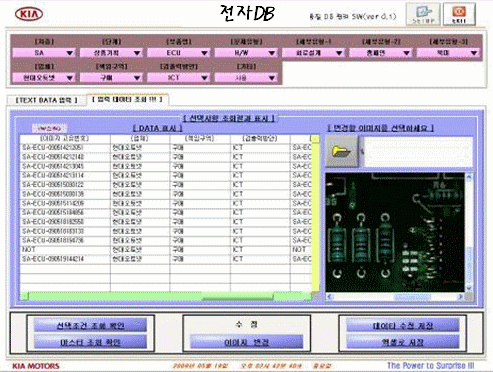This screenshot has width=493, height=372.
Task: Click the master lookup confirm button
Action: click(x=90, y=342)
